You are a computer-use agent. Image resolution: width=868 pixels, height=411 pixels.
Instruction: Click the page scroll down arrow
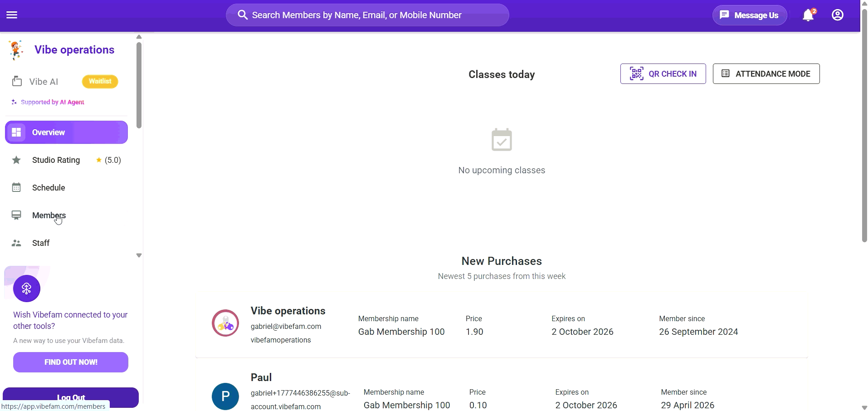click(864, 407)
